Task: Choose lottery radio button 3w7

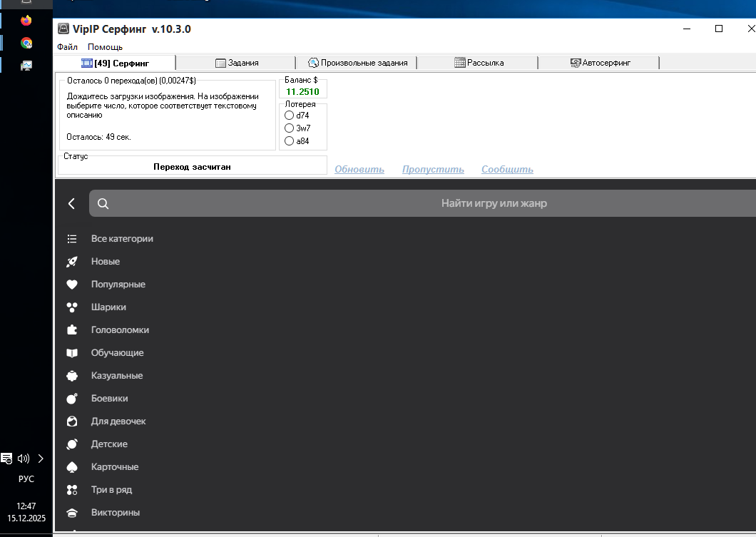Action: [x=289, y=128]
